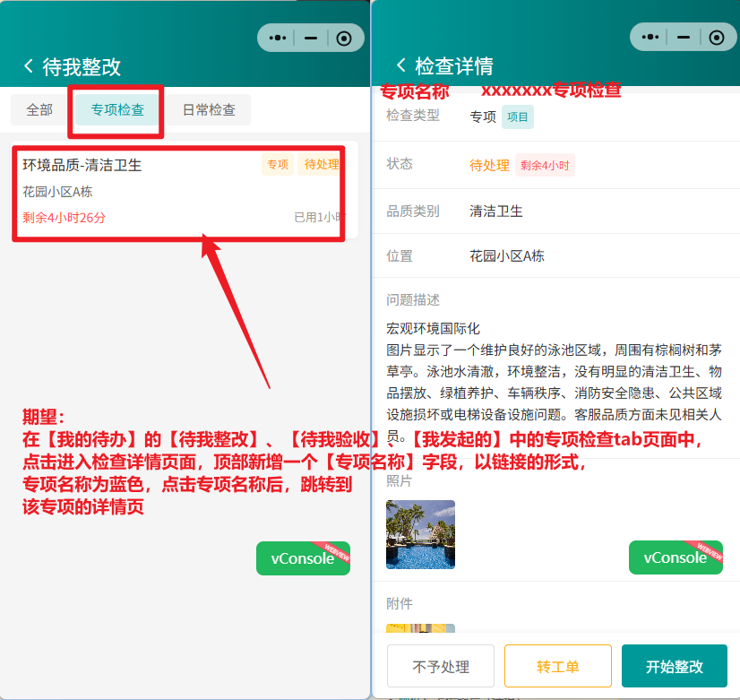This screenshot has height=700, width=740.
Task: Switch to the 日常检查 tab
Action: [x=209, y=110]
